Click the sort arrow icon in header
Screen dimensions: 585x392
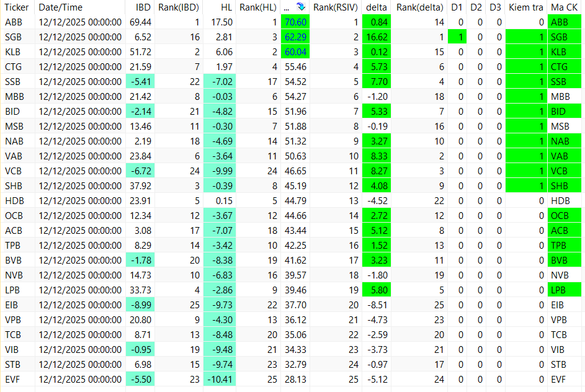301,7
